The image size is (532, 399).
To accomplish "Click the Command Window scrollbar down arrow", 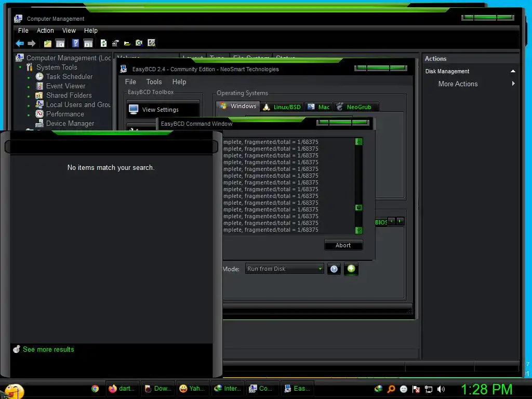I will point(358,230).
